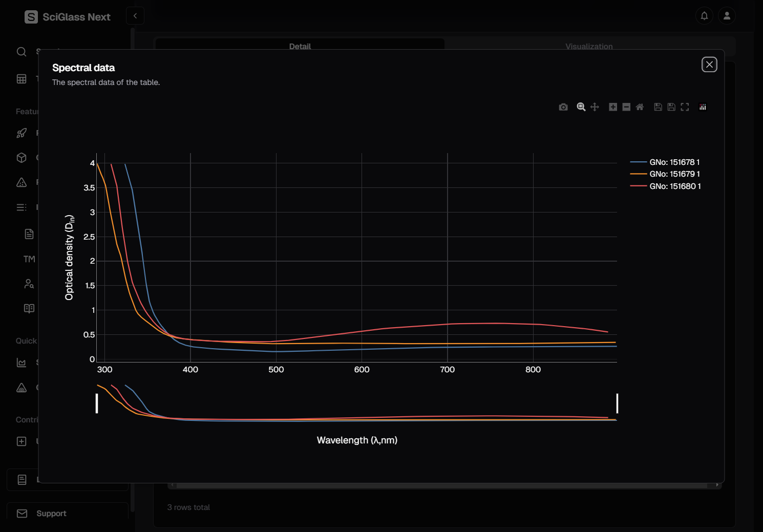The image size is (763, 532).
Task: Toggle visibility of GNo: 151678 1 trace
Action: coord(674,162)
